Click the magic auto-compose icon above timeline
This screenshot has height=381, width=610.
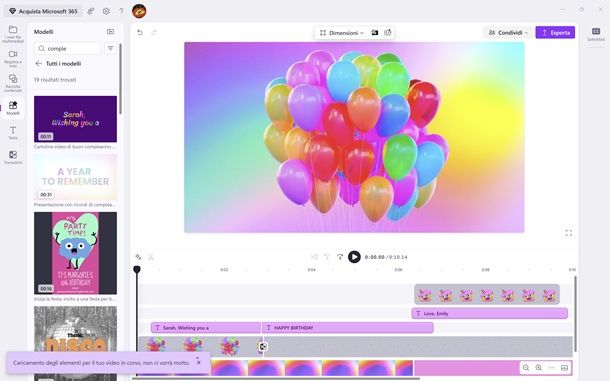[x=138, y=257]
